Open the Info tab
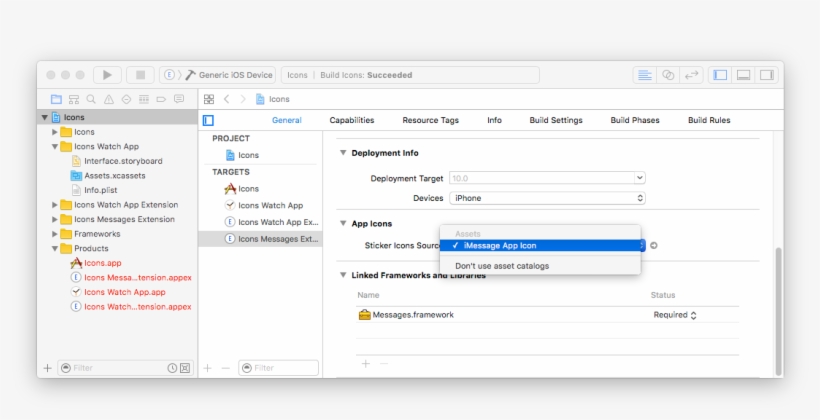Screen dimensions: 820x420 click(494, 120)
